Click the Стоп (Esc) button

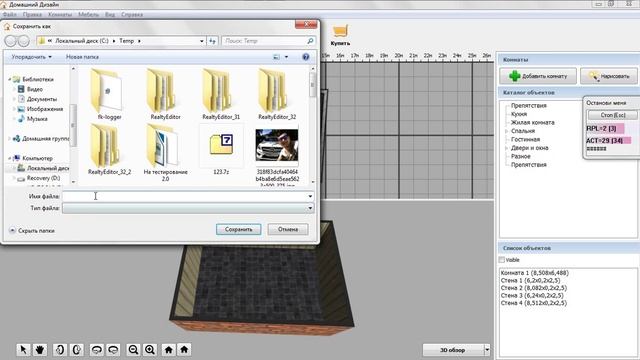coord(613,115)
